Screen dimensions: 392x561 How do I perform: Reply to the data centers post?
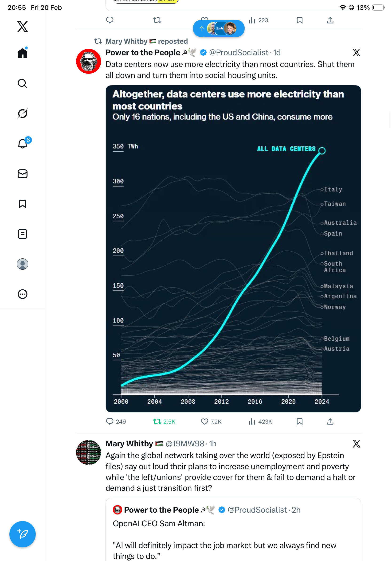pos(110,421)
